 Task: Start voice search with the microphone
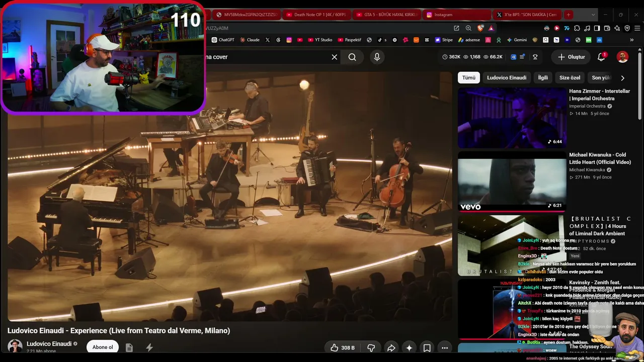(x=377, y=57)
